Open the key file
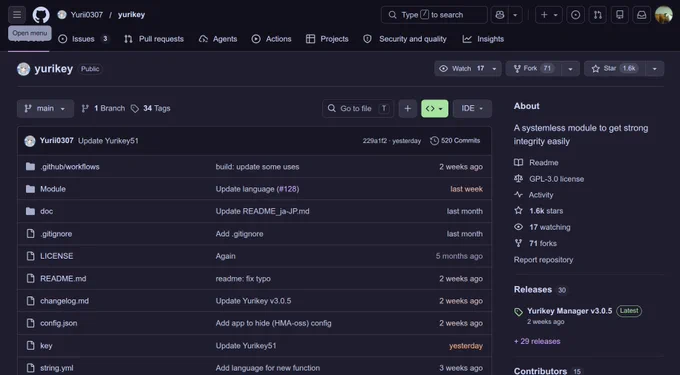Screen dimensions: 680x375 pos(46,346)
